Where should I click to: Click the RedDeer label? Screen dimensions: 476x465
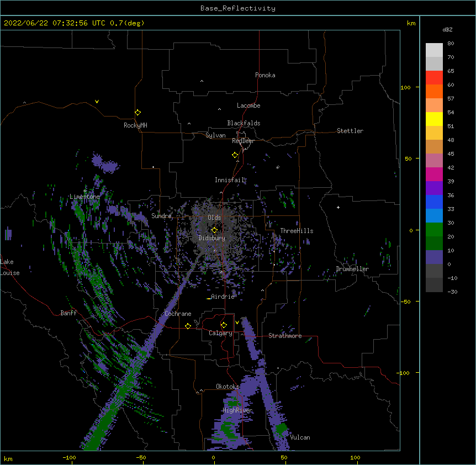point(243,141)
